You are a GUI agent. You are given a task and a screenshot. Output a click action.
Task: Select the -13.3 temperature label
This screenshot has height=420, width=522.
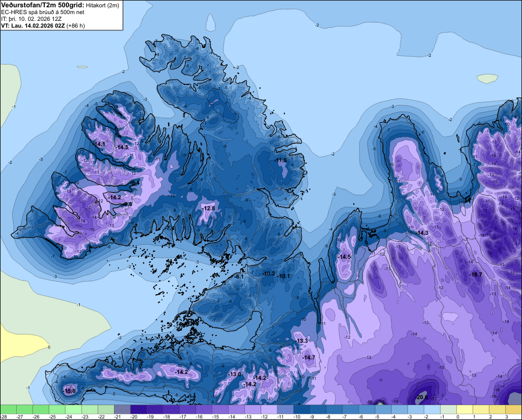coord(302,341)
